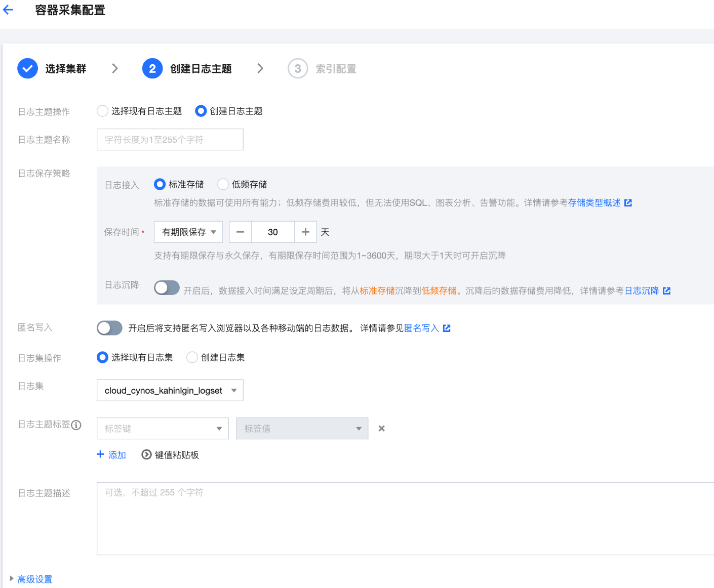Click the external link icon after 存储类型概述

pyautogui.click(x=628, y=203)
